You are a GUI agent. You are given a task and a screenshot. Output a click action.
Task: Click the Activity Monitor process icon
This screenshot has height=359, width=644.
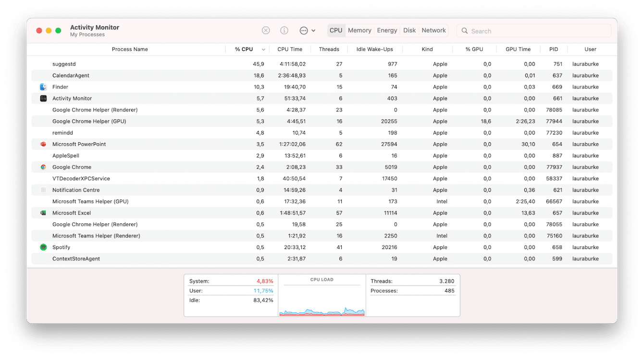[x=43, y=98]
